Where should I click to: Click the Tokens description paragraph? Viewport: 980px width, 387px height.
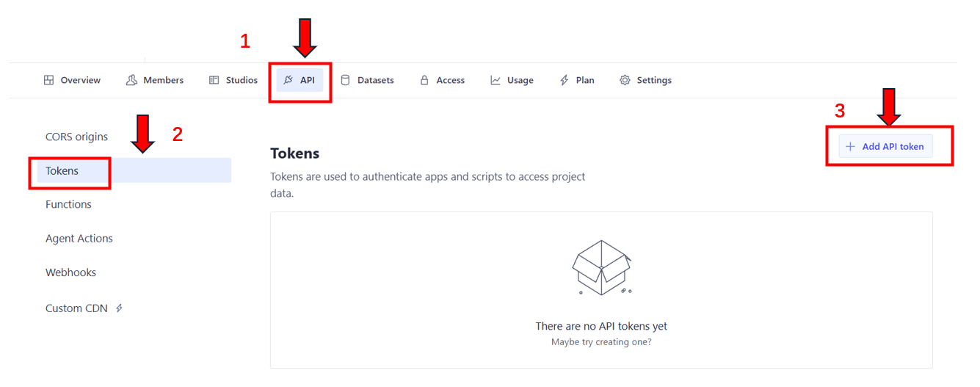pos(428,185)
